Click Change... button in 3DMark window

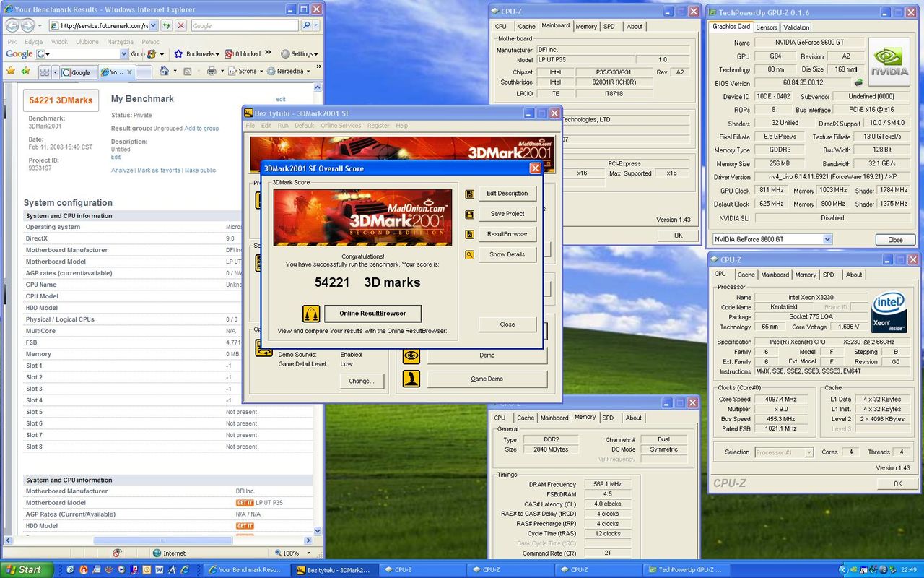(361, 381)
